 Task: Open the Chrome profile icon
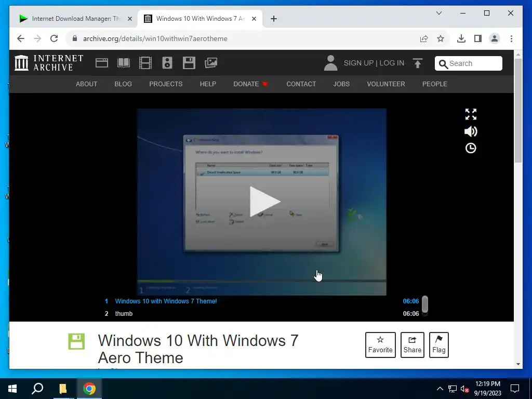point(495,38)
